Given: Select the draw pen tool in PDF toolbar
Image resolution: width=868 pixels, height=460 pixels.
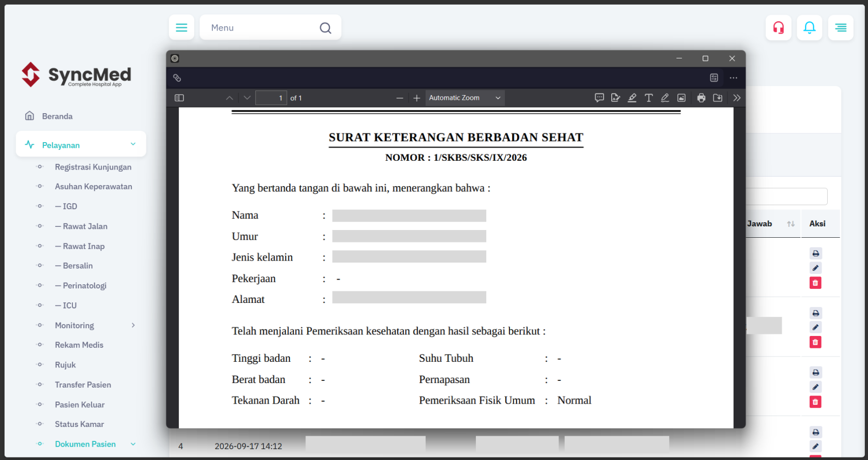Looking at the screenshot, I should tap(665, 98).
